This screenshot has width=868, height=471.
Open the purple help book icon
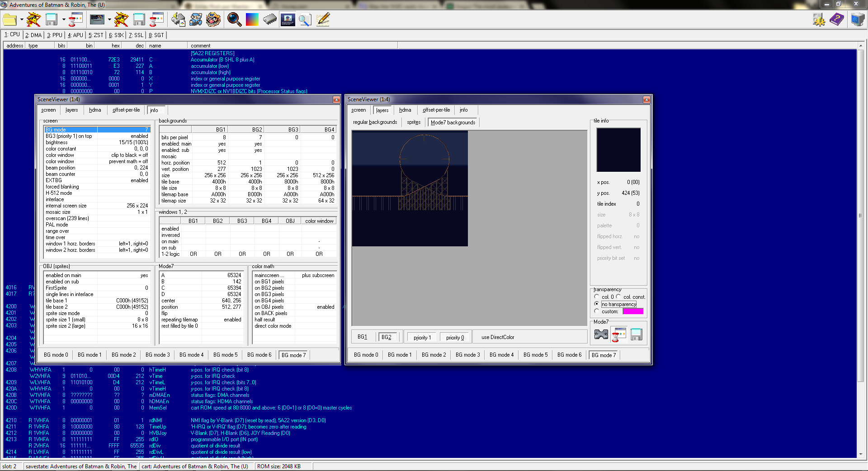pyautogui.click(x=837, y=19)
